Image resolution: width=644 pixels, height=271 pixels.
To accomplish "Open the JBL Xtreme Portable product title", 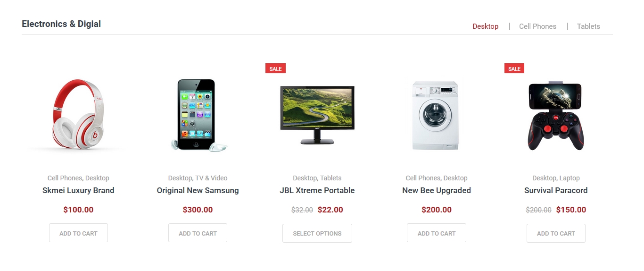I will (x=317, y=190).
